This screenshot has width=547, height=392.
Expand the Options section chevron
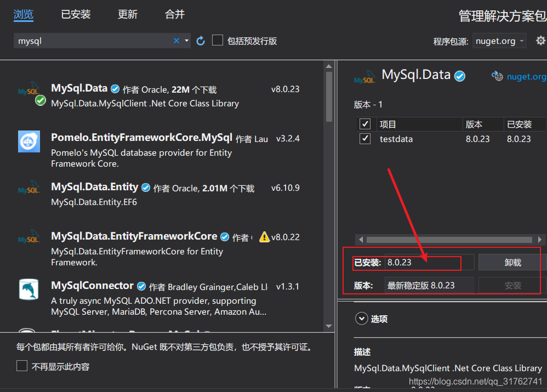361,319
